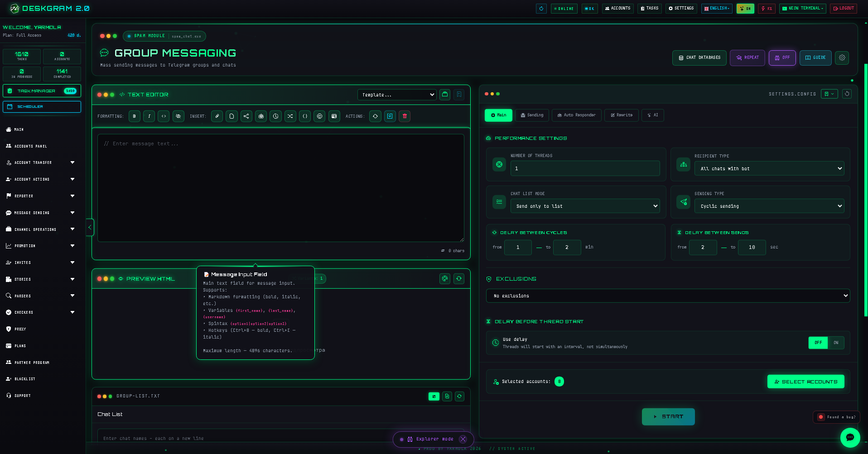
Task: Click into the message text area
Action: pyautogui.click(x=281, y=188)
